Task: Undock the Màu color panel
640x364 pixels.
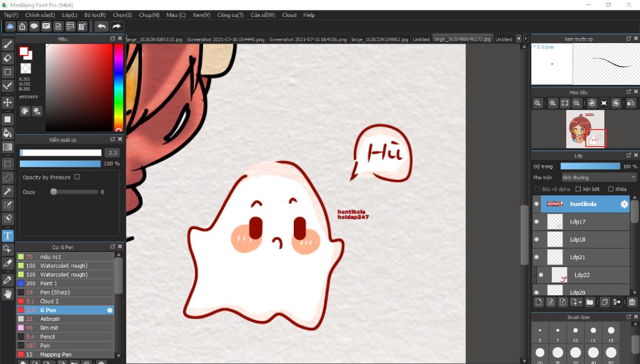Action: [x=113, y=38]
